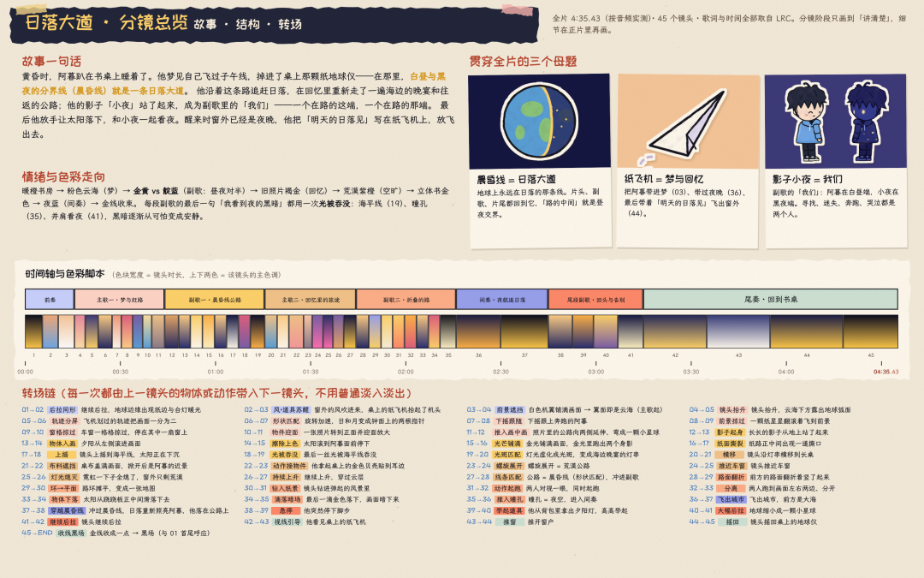The height and width of the screenshot is (578, 924).
Task: Click shot 45 color block in the strip
Action: pos(870,331)
